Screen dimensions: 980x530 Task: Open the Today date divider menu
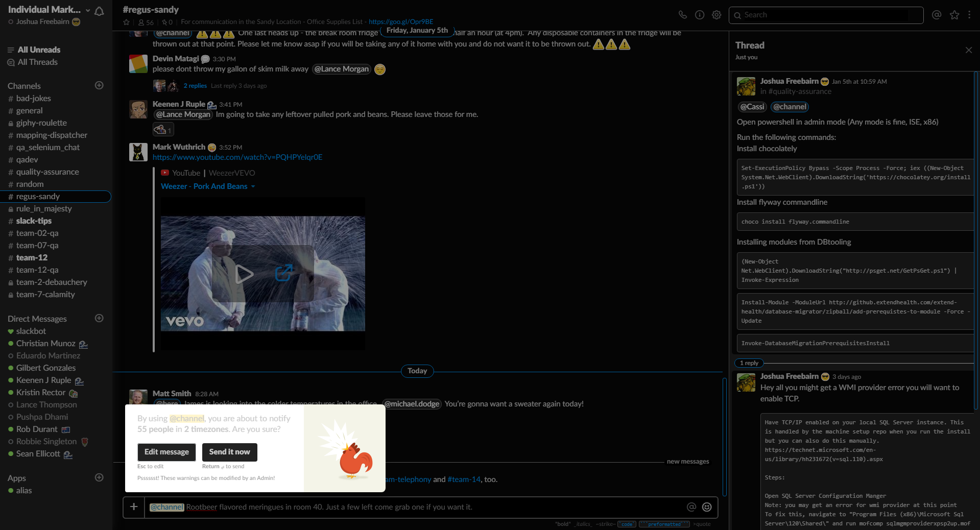[x=417, y=371]
